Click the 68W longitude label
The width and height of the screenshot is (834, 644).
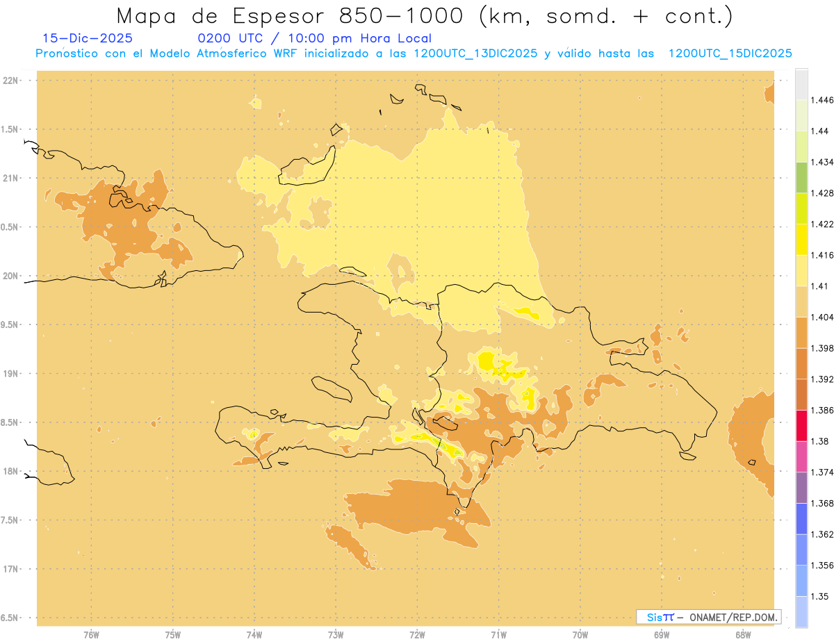point(743,634)
